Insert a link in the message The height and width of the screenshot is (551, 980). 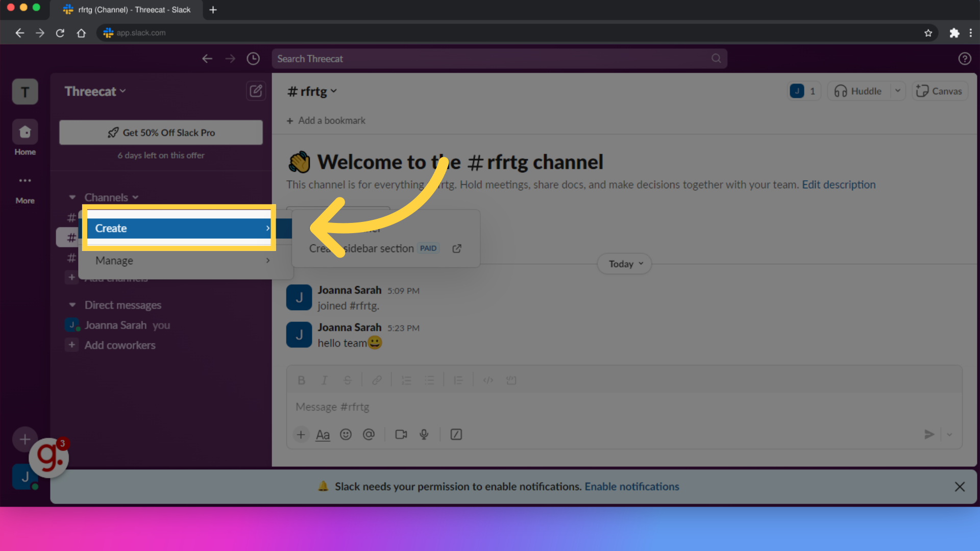pos(377,380)
